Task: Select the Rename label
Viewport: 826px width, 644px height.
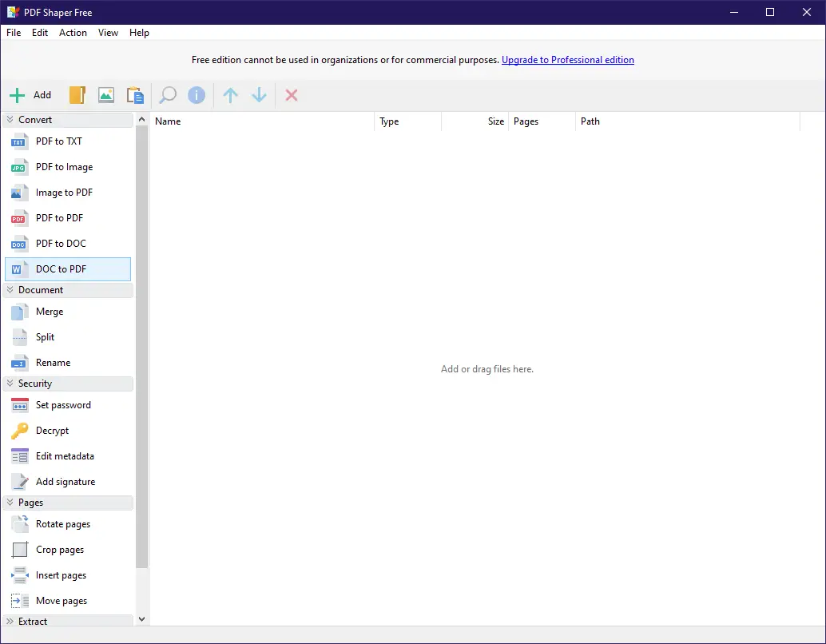Action: coord(53,363)
